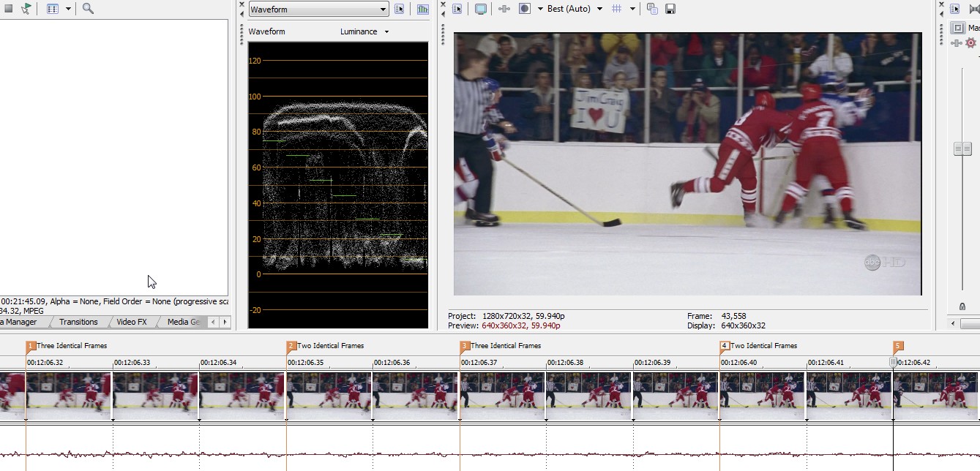This screenshot has height=471, width=980.
Task: Switch to the Media Generators tab
Action: pos(183,322)
